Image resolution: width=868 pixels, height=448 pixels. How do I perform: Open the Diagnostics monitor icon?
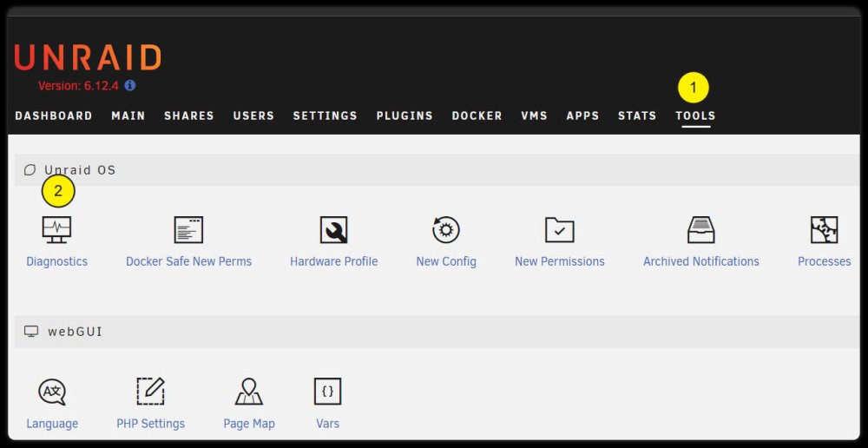[56, 230]
